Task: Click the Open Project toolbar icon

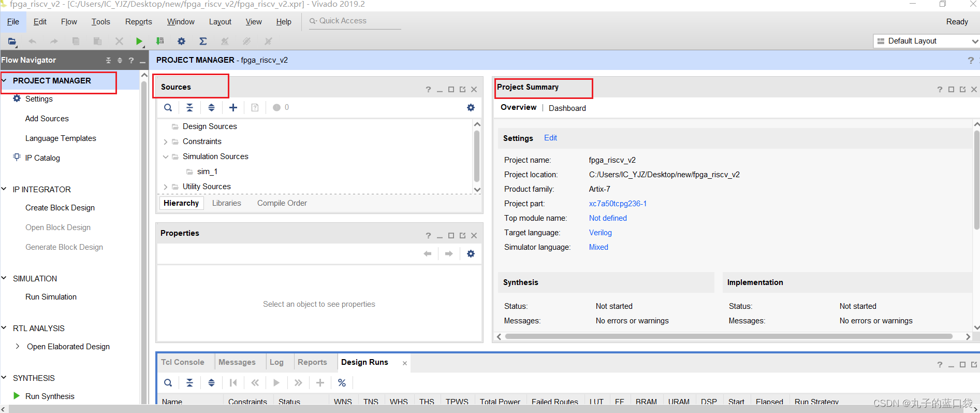Action: coord(12,41)
